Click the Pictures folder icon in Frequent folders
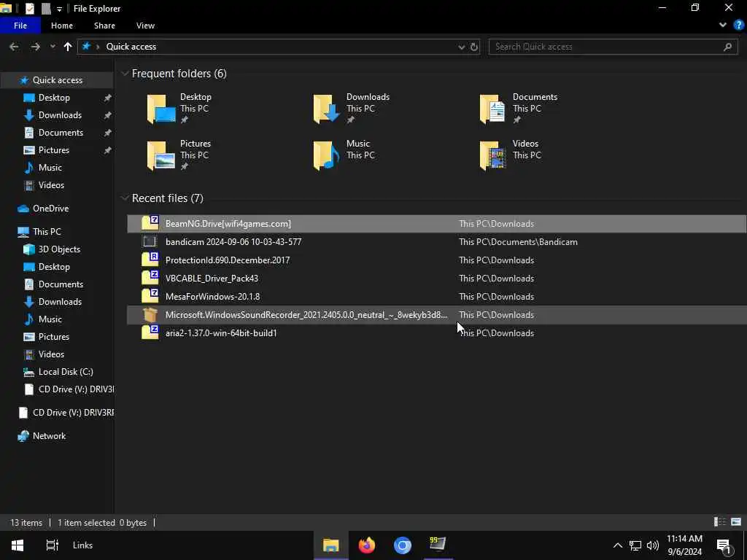The width and height of the screenshot is (747, 560). tap(161, 156)
